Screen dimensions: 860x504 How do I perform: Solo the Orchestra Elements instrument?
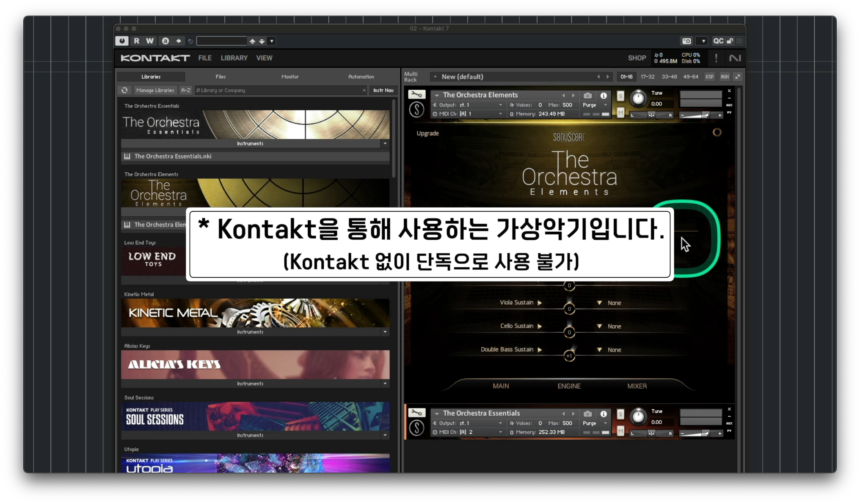point(620,96)
